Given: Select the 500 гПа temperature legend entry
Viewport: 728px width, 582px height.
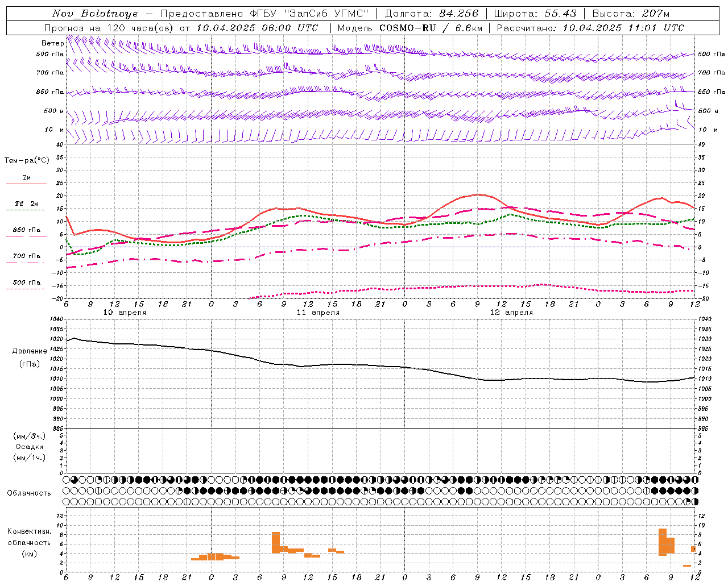Looking at the screenshot, I should point(27,282).
